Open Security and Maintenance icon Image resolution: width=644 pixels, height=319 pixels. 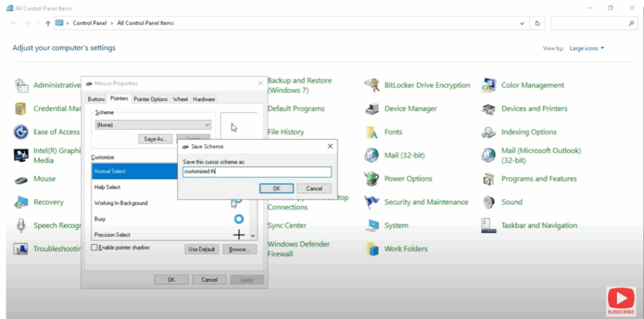pyautogui.click(x=372, y=202)
